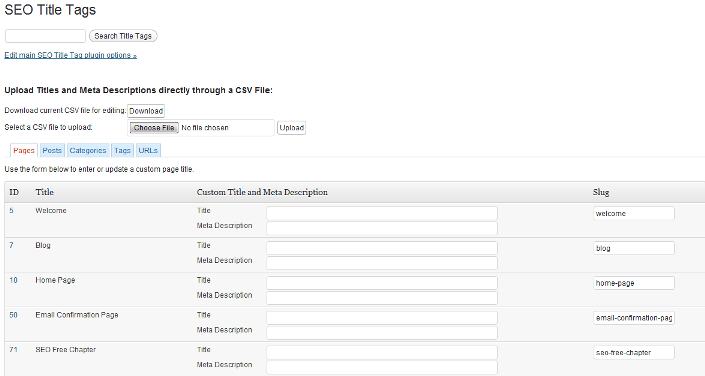Click the Title field for Welcome page

(382, 213)
